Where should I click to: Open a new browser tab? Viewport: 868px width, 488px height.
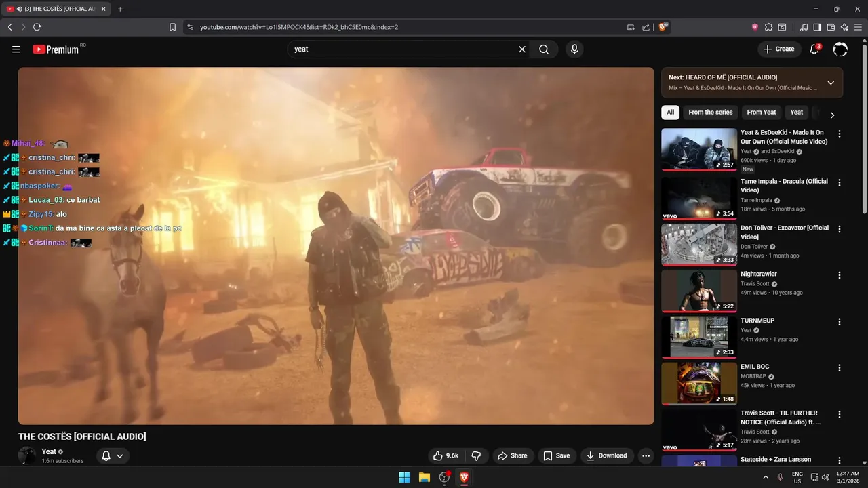[120, 9]
